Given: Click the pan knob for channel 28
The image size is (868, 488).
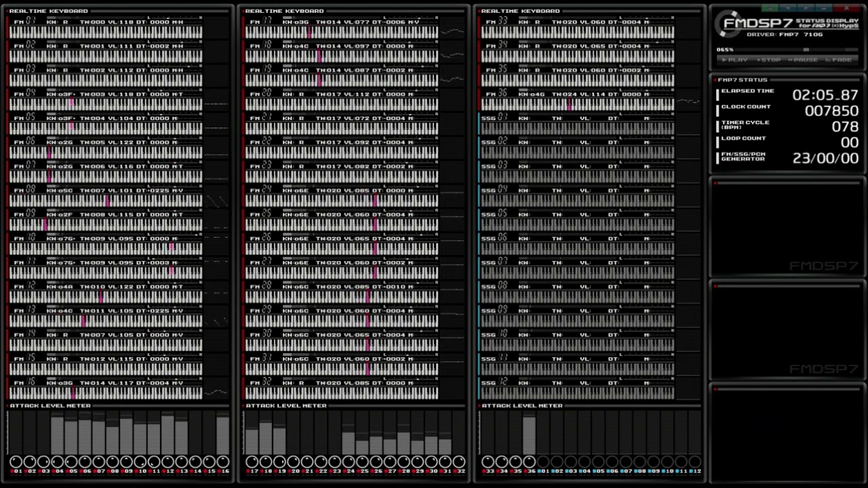Looking at the screenshot, I should tap(403, 462).
